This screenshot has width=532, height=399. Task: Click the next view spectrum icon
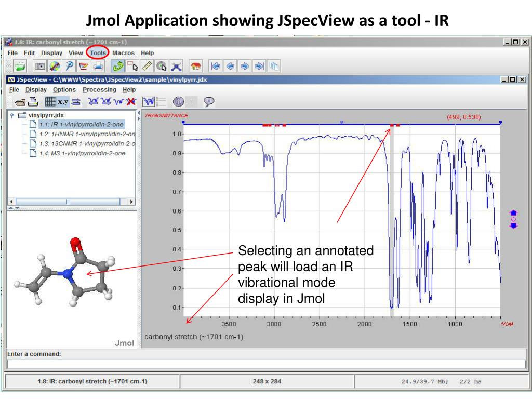[x=106, y=101]
